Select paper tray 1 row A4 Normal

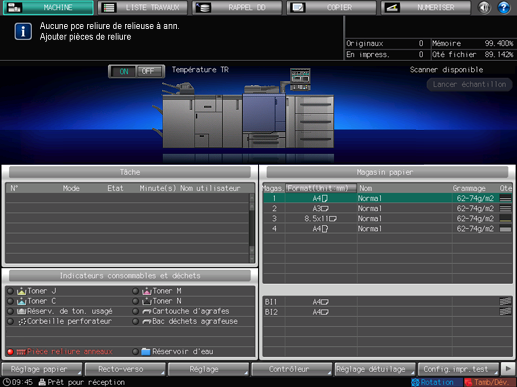pyautogui.click(x=388, y=198)
